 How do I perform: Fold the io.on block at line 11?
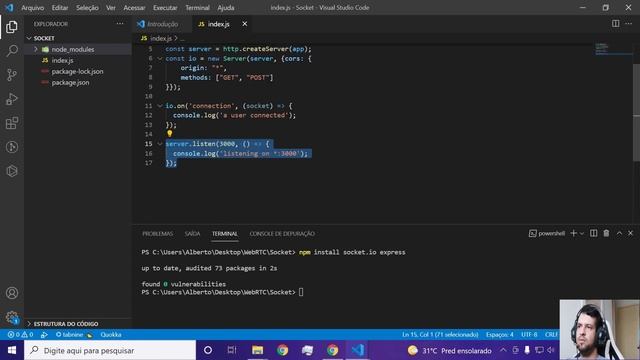tap(160, 106)
